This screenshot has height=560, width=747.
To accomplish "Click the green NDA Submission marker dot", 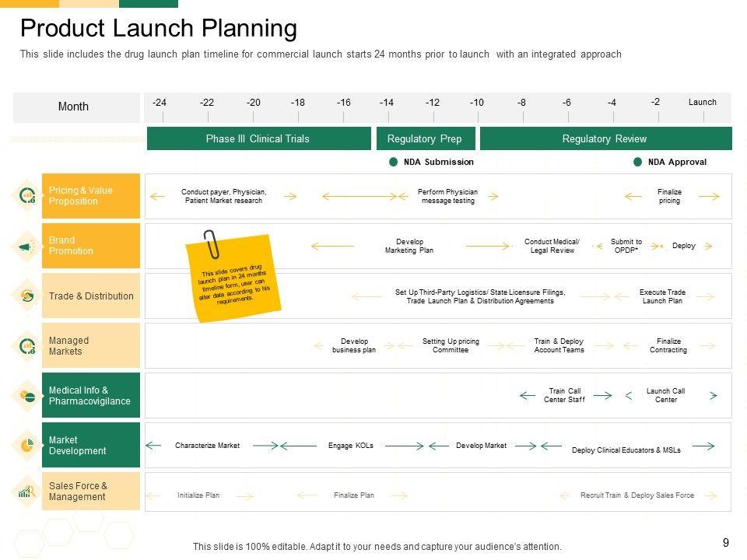I will click(394, 162).
